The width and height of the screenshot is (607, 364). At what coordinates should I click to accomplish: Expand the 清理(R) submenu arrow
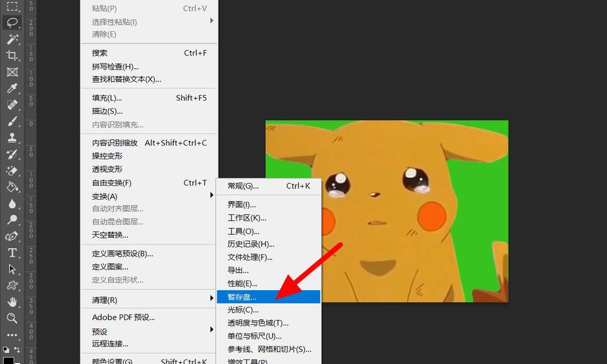click(212, 298)
